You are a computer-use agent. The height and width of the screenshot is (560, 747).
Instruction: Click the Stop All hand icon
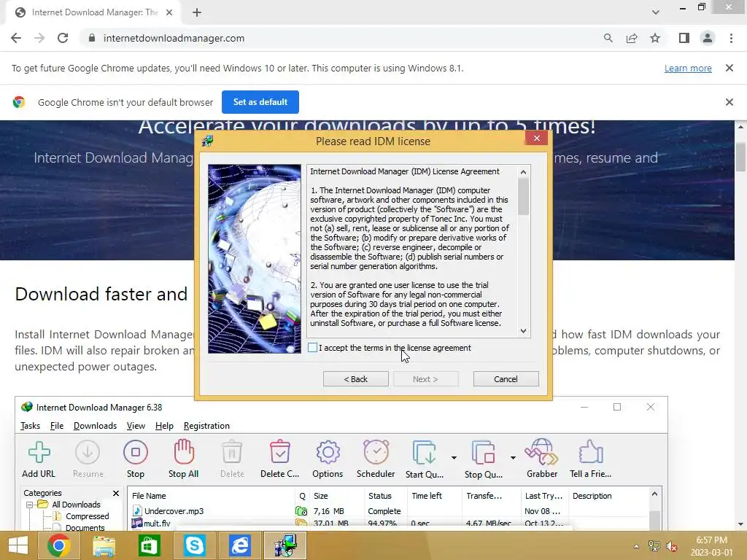coord(183,452)
